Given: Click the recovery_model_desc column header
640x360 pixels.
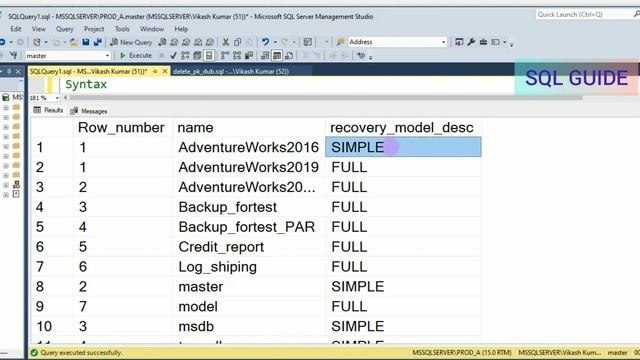Looking at the screenshot, I should pos(402,128).
